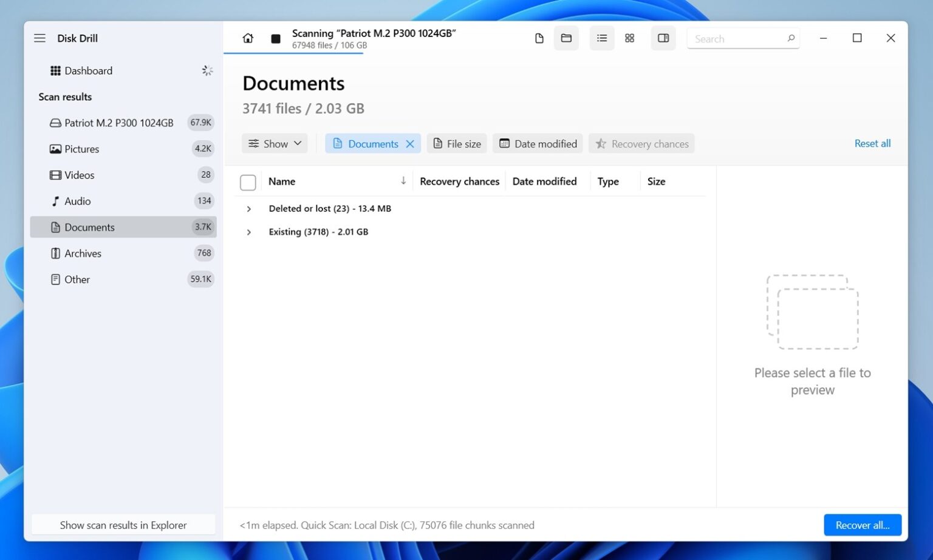Go to the home screen via house icon

pos(248,38)
